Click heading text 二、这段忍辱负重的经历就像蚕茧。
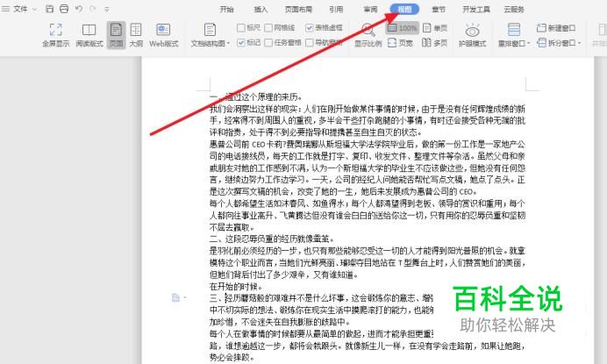607x364 pixels. click(272, 239)
